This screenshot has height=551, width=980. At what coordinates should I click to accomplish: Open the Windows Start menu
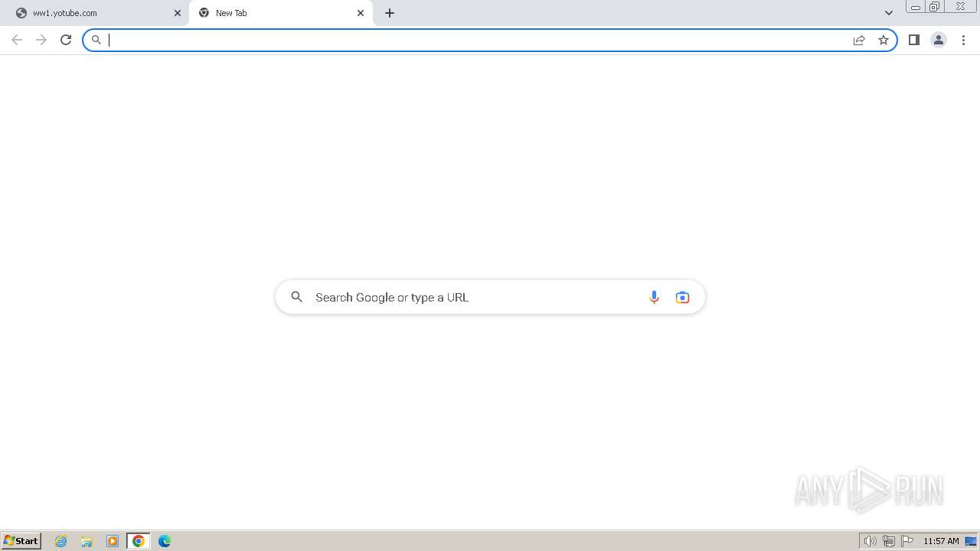click(21, 541)
